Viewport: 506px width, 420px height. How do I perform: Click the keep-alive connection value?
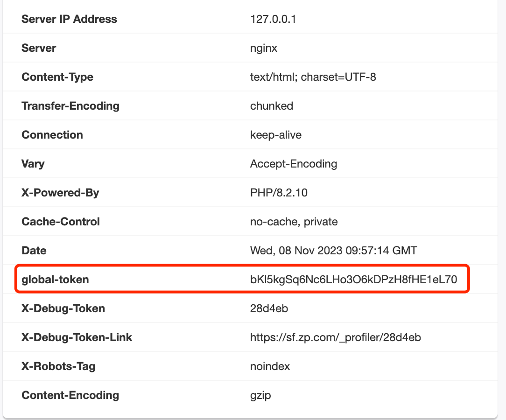coord(275,135)
